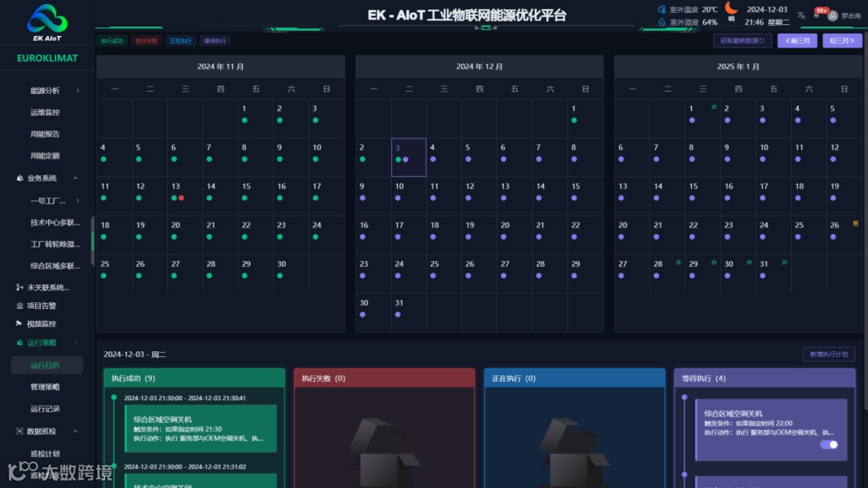This screenshot has width=868, height=488.
Task: Go to previous three months 前三月
Action: (x=797, y=40)
